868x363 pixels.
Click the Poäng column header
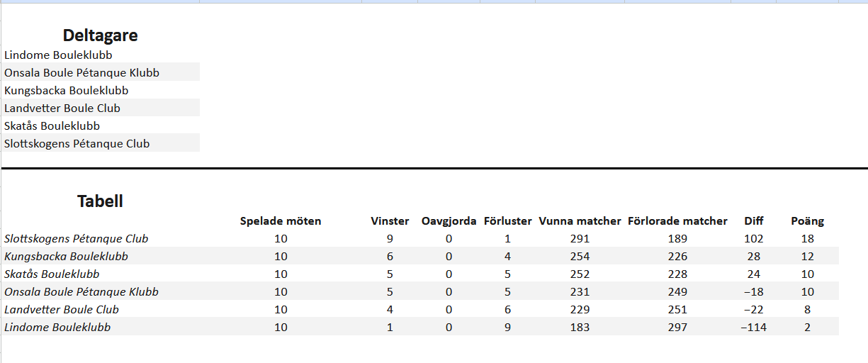click(807, 220)
